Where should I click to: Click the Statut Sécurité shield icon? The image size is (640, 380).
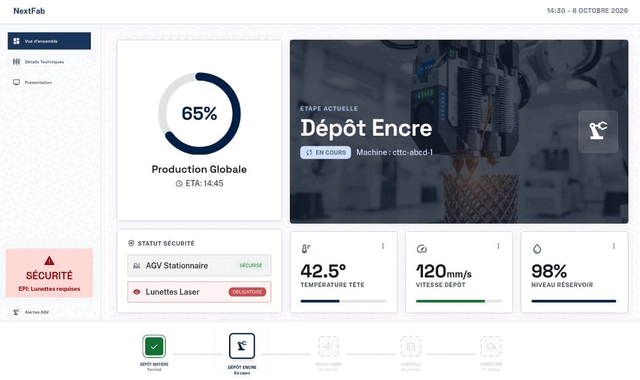pos(131,243)
